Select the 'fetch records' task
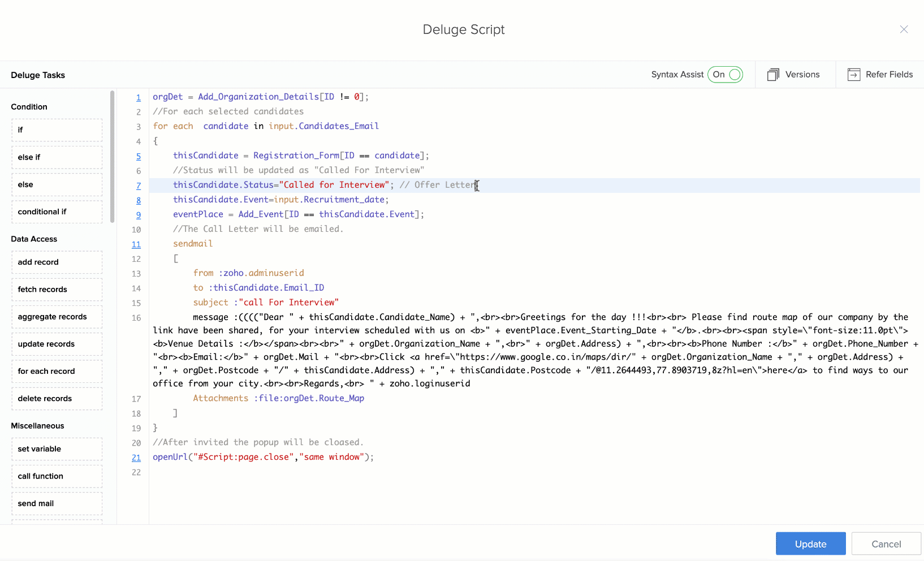The width and height of the screenshot is (924, 561). coord(57,290)
